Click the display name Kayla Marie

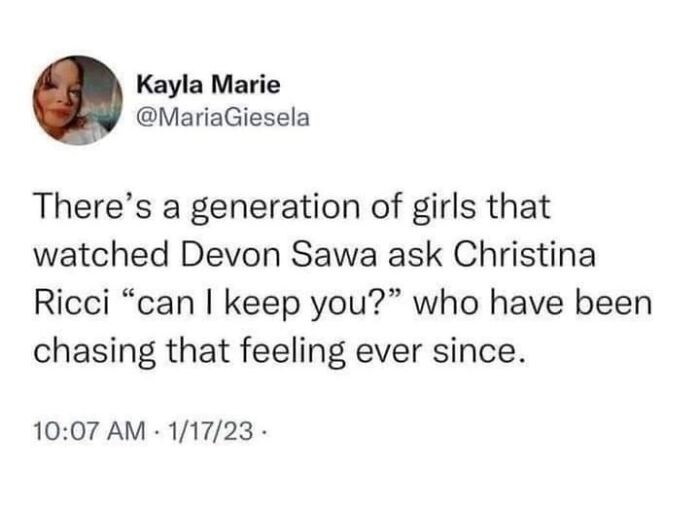point(208,85)
